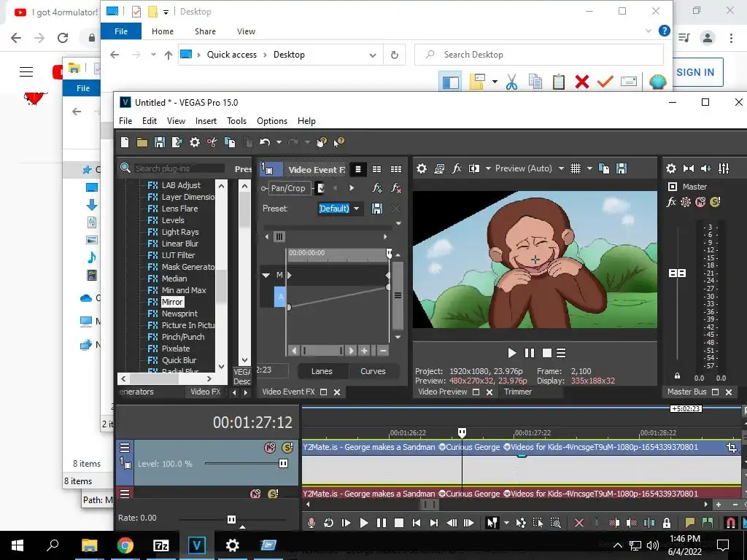This screenshot has height=560, width=747.
Task: Save preview snapshot to file
Action: 622,168
